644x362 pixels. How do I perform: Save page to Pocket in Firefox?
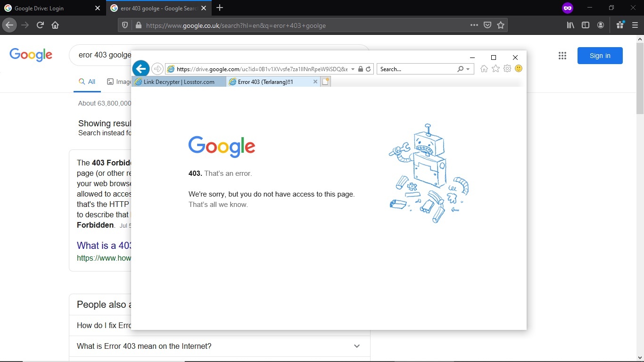(487, 25)
